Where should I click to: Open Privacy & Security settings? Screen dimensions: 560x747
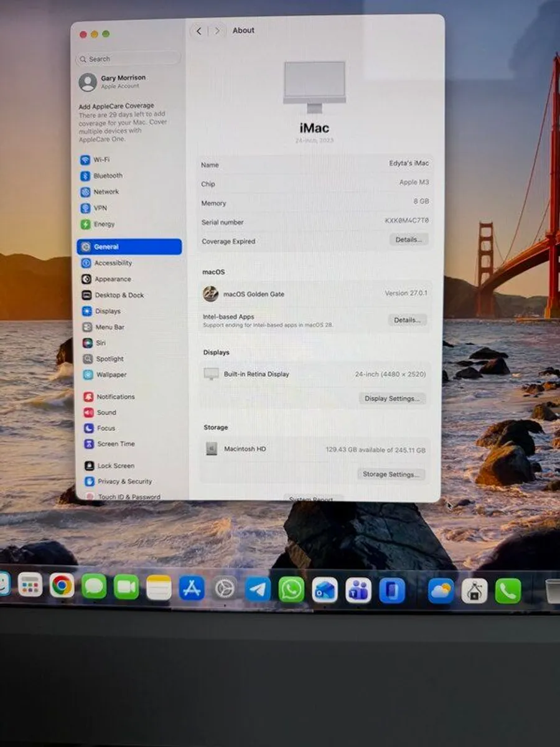click(118, 482)
